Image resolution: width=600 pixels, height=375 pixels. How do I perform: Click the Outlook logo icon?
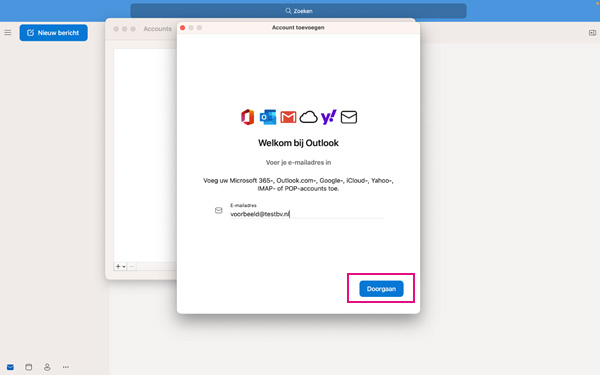point(268,117)
